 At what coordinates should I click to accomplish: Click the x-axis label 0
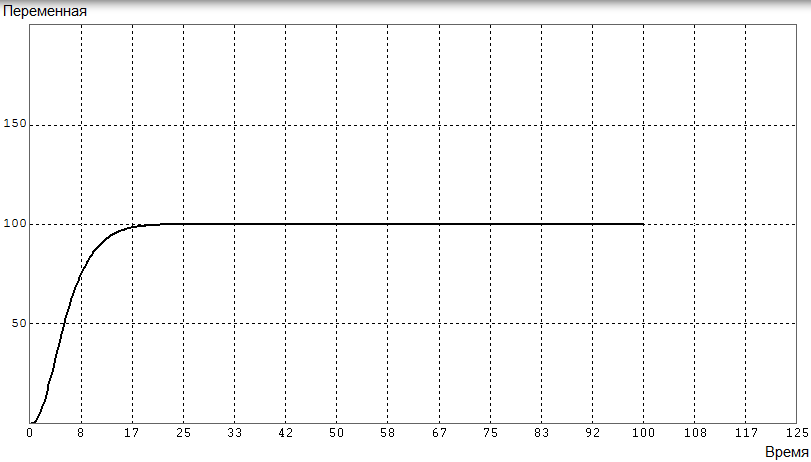click(29, 433)
